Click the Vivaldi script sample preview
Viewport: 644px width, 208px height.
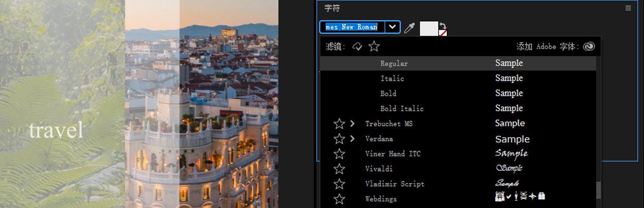(509, 168)
